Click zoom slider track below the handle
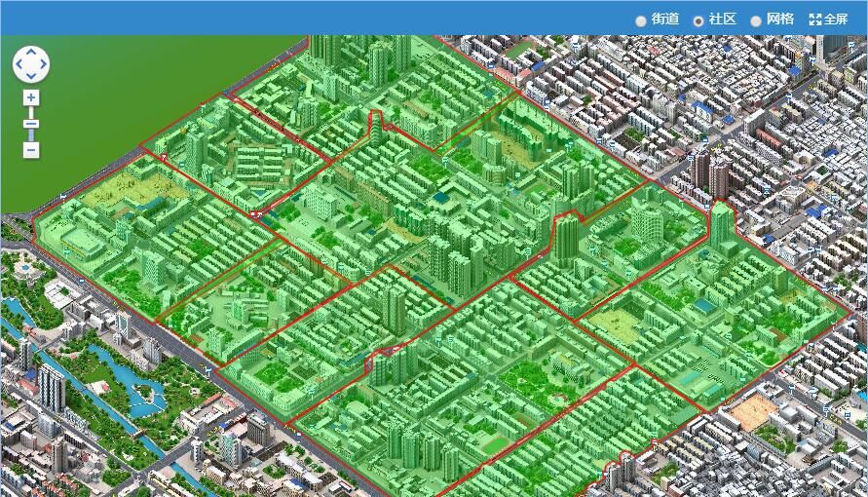 31,134
